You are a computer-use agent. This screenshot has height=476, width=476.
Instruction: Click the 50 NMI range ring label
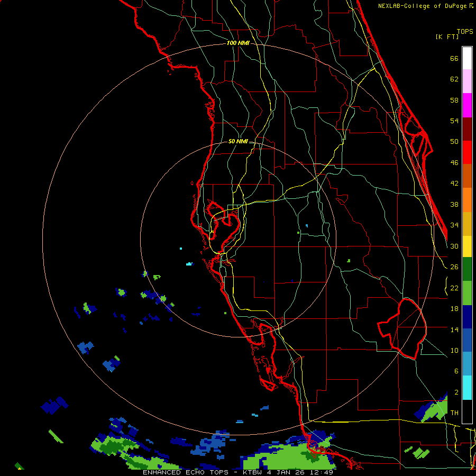(238, 141)
